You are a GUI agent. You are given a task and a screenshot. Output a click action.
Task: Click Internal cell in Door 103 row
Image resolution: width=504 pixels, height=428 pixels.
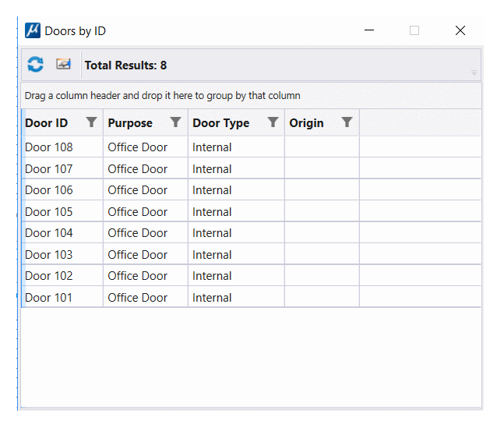[x=212, y=255]
